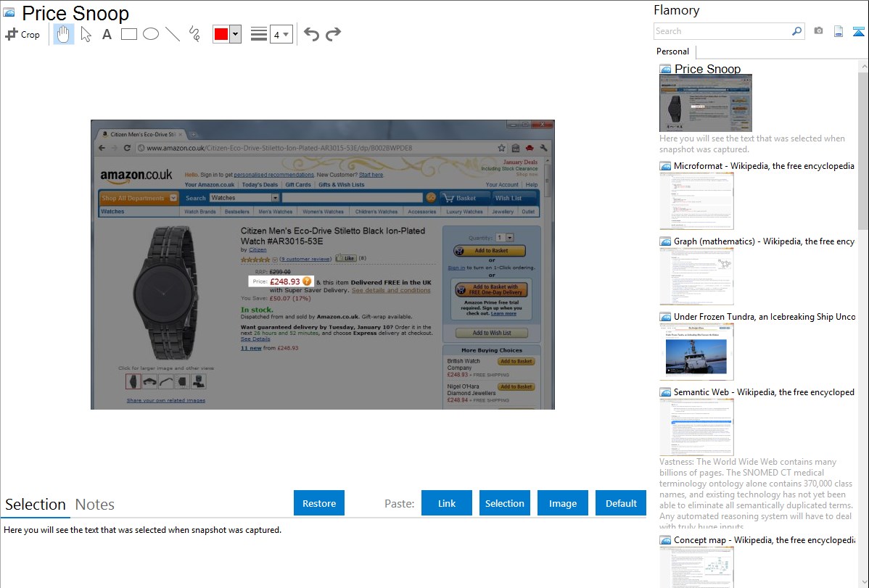Screen dimensions: 869x588
Task: Click the icon beside Microformat entry
Action: coord(665,166)
